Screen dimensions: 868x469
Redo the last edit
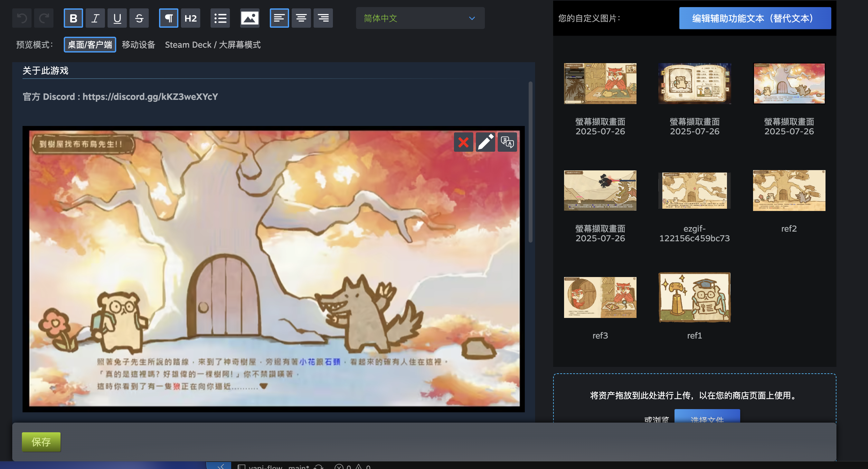click(x=44, y=18)
